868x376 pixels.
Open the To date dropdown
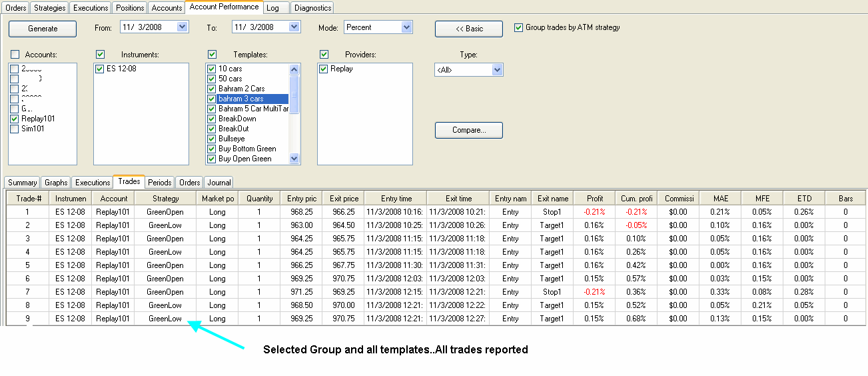[x=295, y=27]
